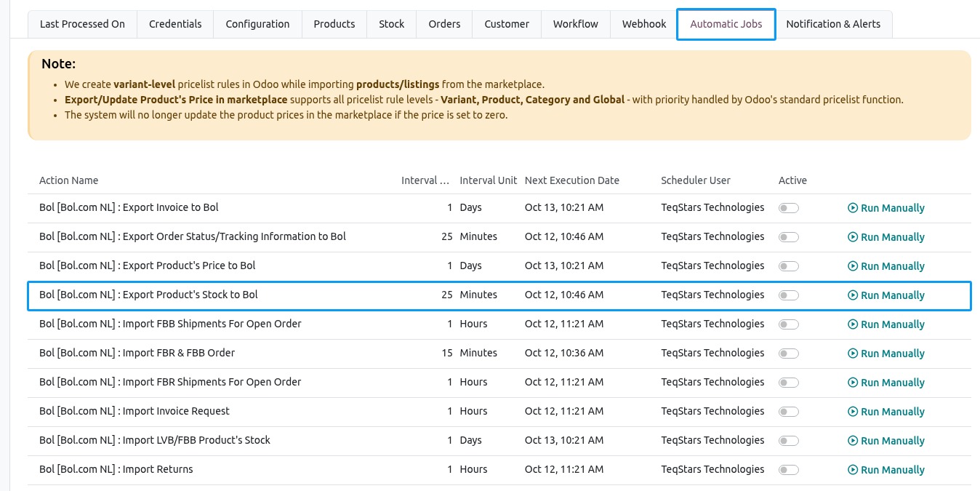Sort by Action Name column header
This screenshot has width=980, height=491.
pos(69,180)
